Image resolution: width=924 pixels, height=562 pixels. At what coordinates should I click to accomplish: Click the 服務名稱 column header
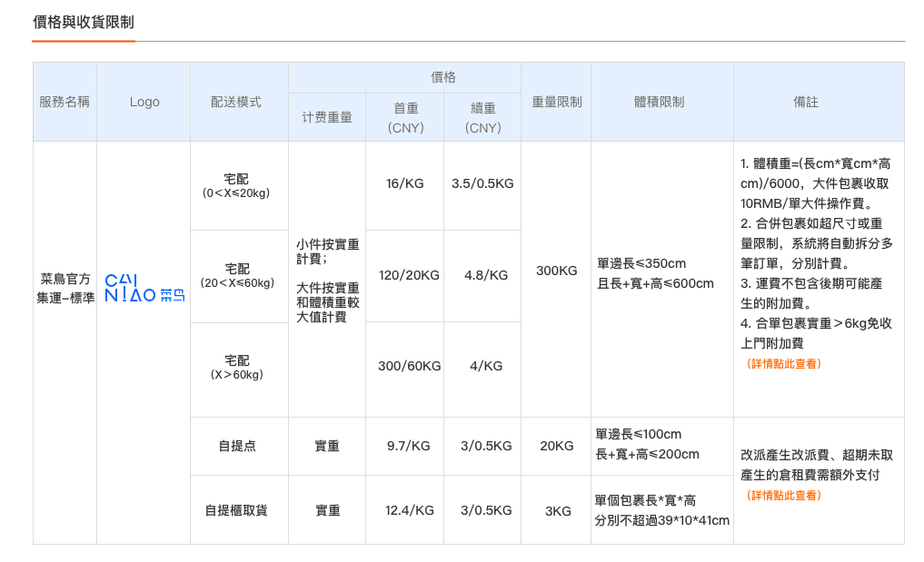pyautogui.click(x=65, y=102)
